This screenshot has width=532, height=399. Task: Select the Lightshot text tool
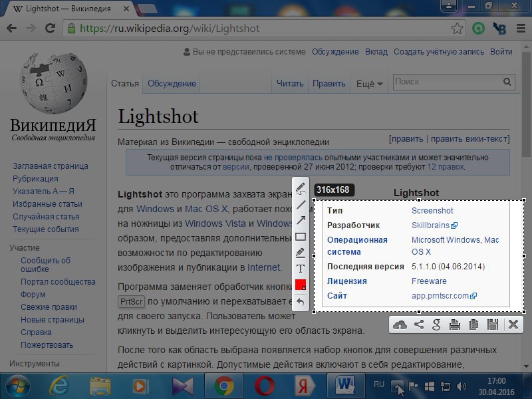[301, 269]
